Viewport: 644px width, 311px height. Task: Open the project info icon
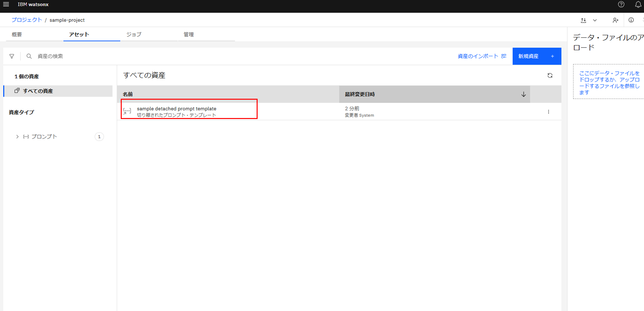(631, 20)
